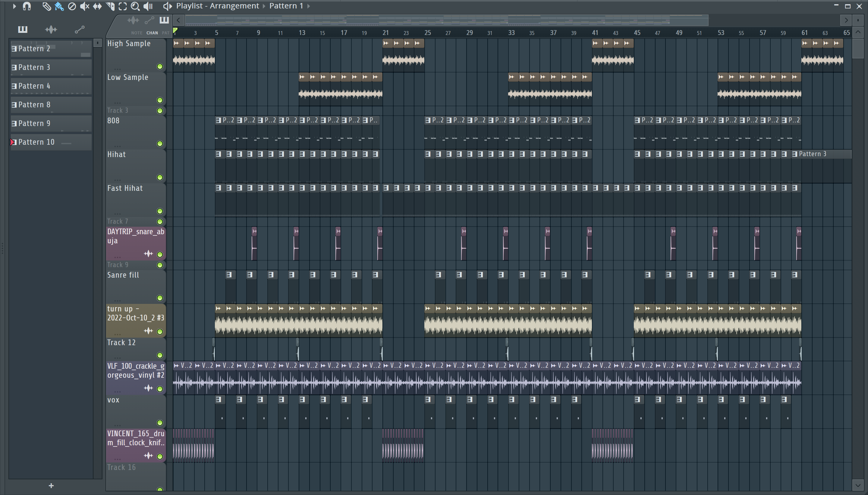Select Pattern 9 in the picker

click(x=51, y=123)
